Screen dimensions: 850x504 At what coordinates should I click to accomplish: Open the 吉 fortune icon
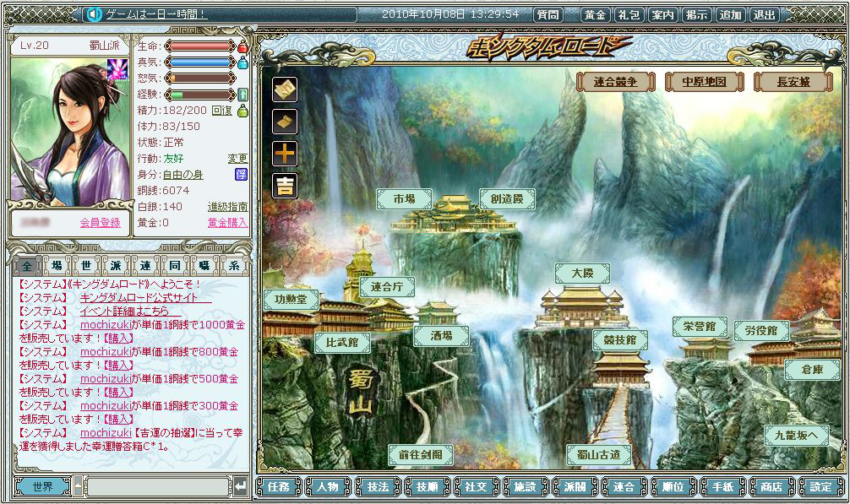284,186
